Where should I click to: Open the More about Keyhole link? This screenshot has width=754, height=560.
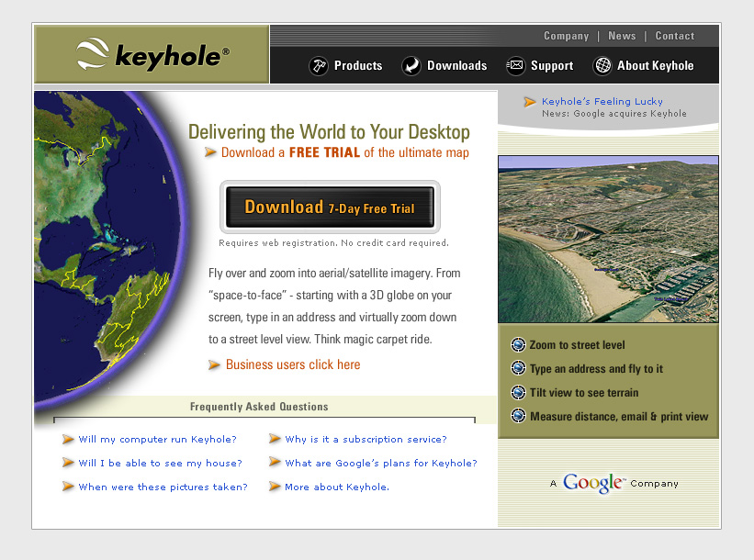(337, 487)
